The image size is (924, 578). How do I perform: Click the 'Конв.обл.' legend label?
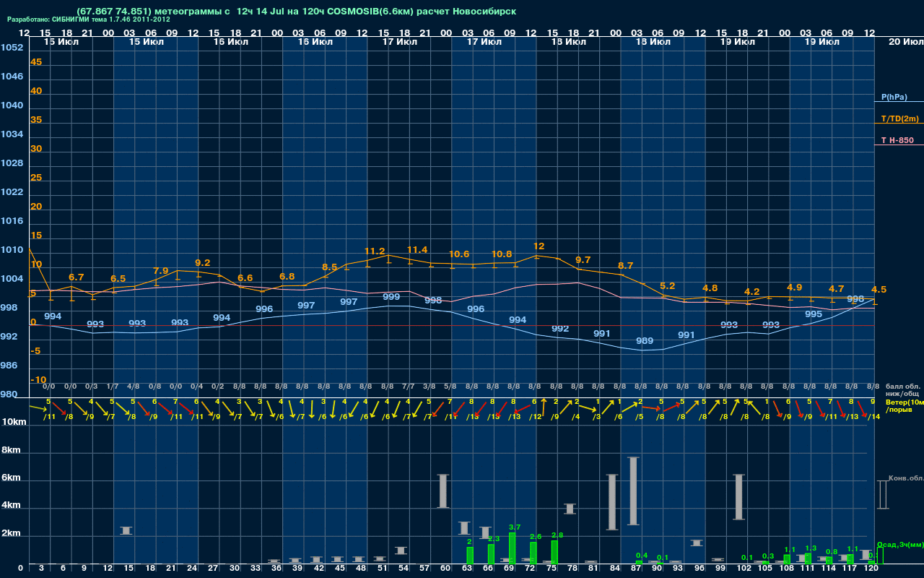[x=906, y=478]
